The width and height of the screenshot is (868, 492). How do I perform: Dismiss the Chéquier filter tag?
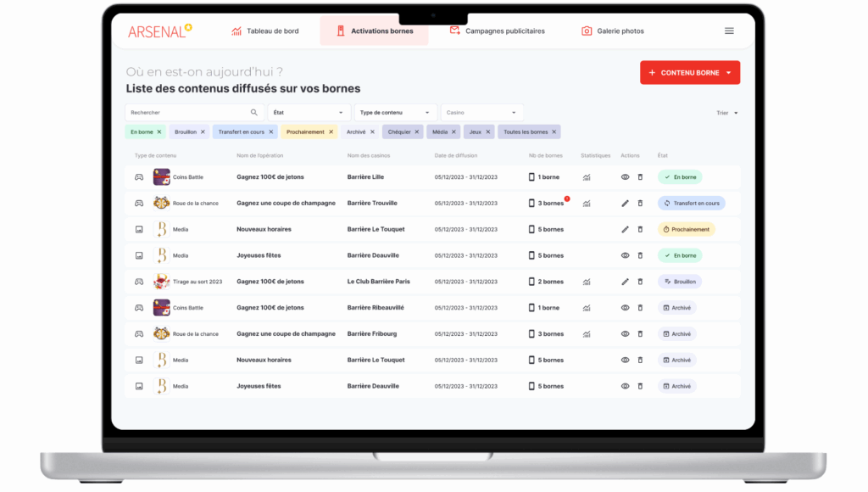pyautogui.click(x=415, y=131)
